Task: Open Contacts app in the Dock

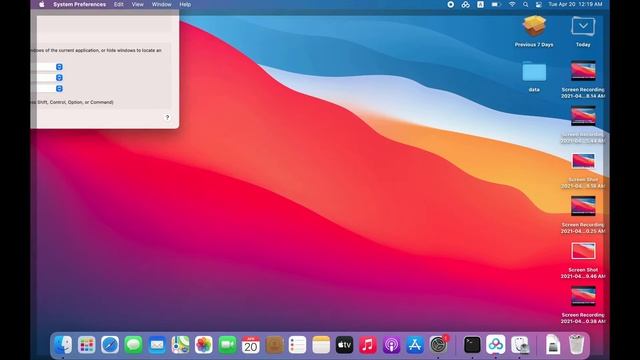Action: click(274, 345)
